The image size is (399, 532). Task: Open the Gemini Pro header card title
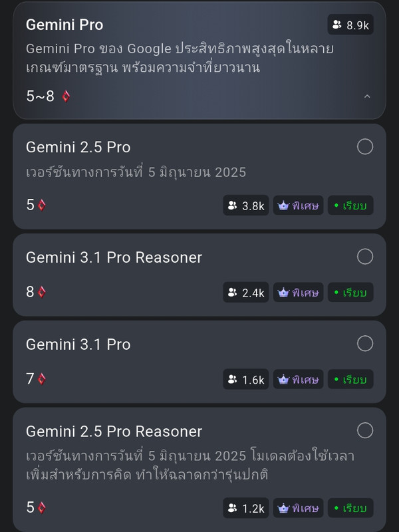pyautogui.click(x=65, y=25)
